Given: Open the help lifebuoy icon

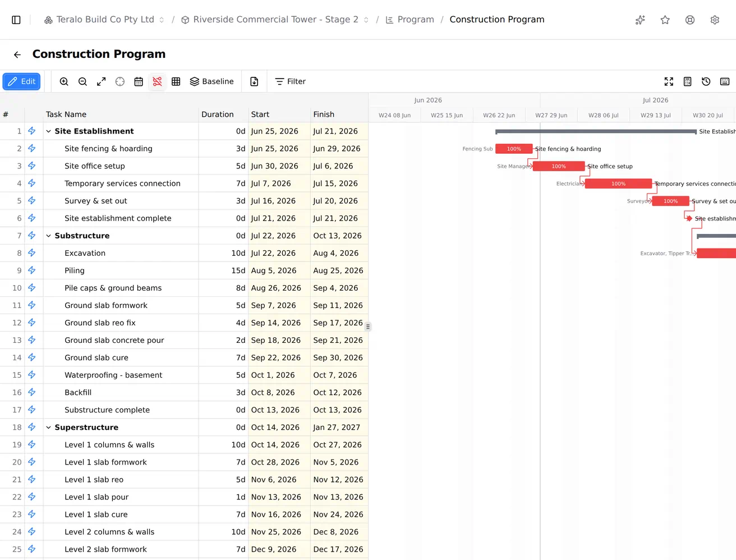Looking at the screenshot, I should coord(690,20).
